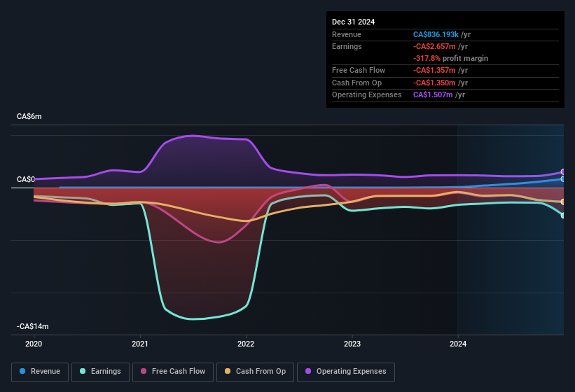Toggle the Operating Expenses legend button
Screen dimensions: 575x392
(346, 372)
